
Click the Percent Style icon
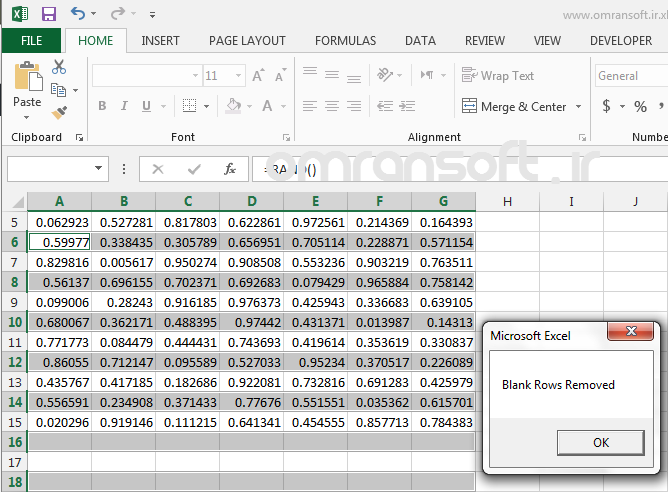640,106
